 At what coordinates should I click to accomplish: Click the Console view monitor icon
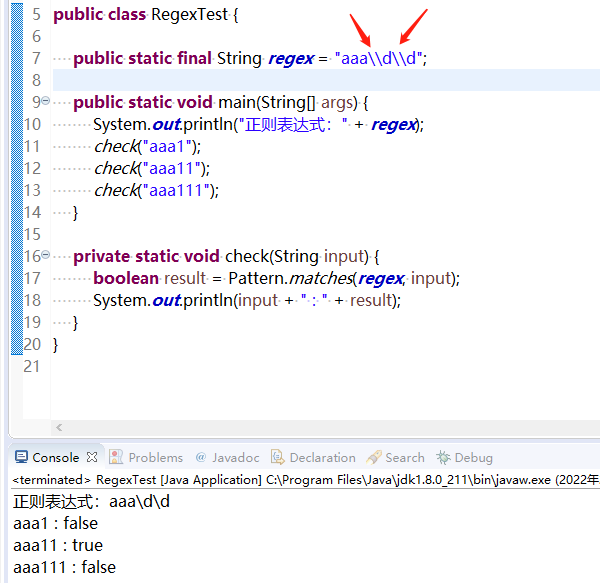pos(21,457)
